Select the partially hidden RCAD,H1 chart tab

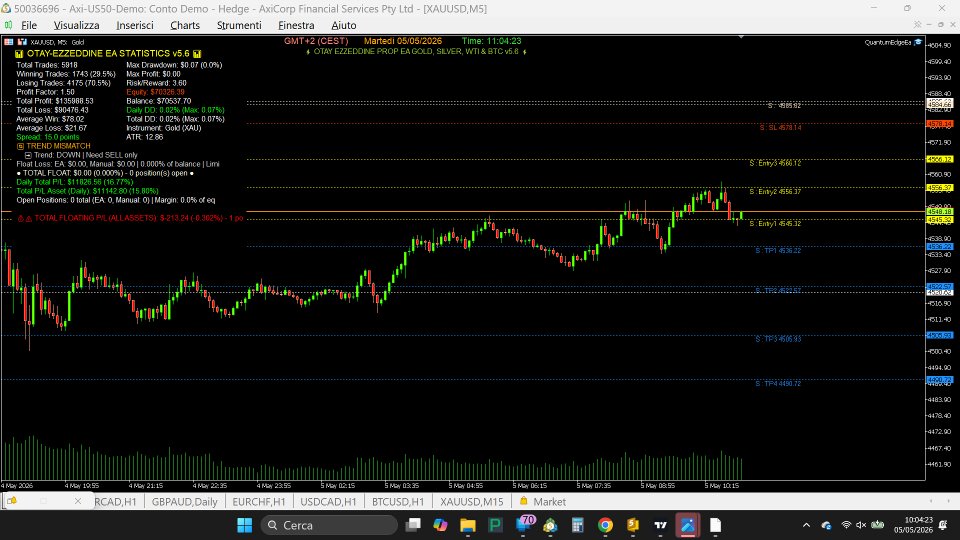tap(116, 501)
